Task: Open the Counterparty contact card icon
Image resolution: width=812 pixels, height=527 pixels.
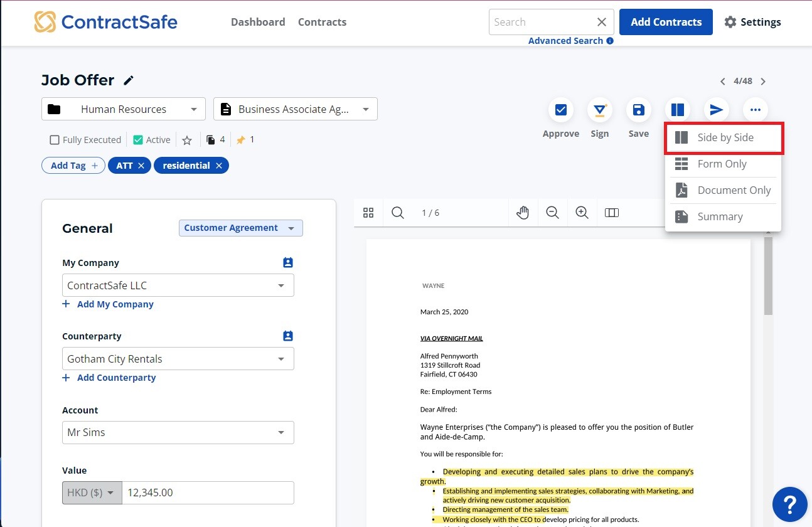Action: (288, 336)
